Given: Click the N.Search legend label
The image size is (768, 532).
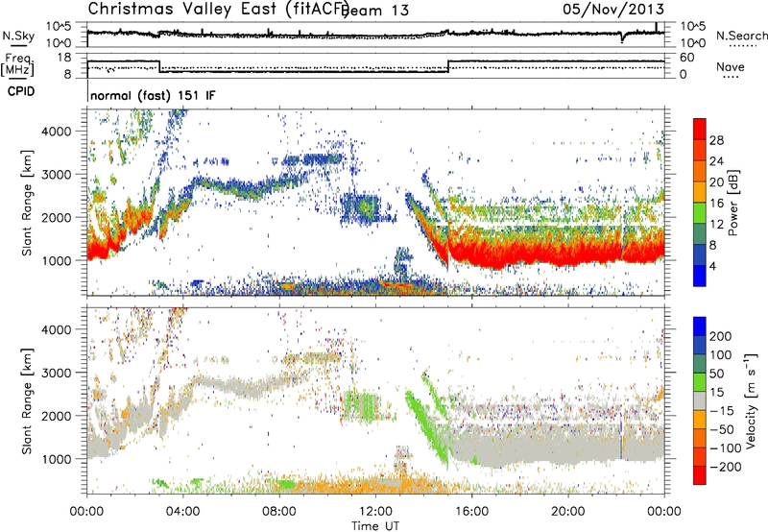Looking at the screenshot, I should (x=741, y=36).
